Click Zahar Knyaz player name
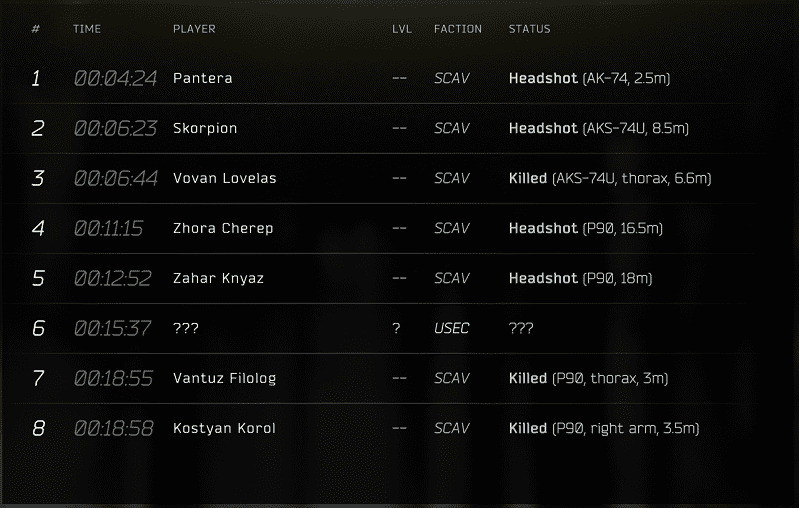The image size is (799, 508). 218,278
